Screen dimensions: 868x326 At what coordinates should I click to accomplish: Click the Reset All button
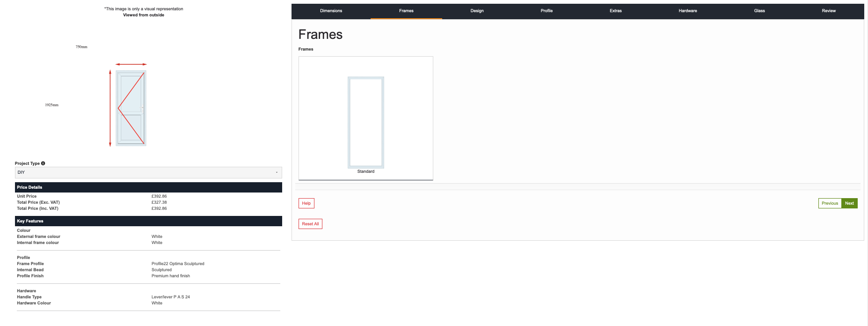tap(310, 224)
